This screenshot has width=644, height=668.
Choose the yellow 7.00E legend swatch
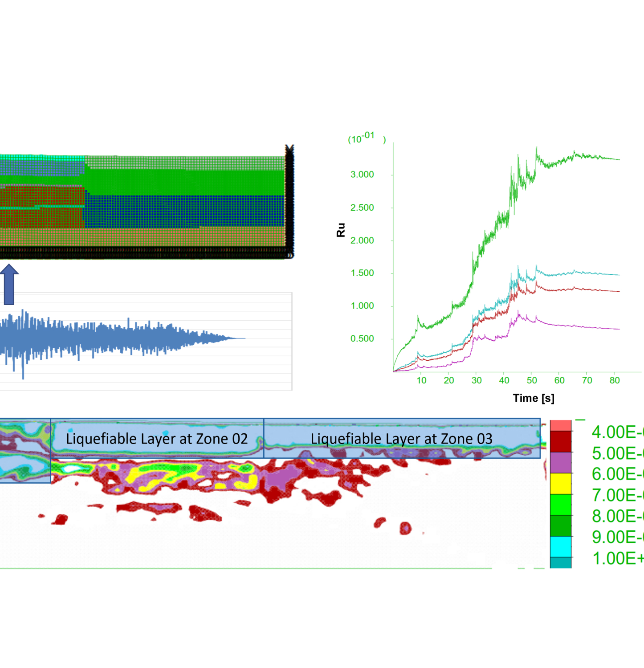pyautogui.click(x=560, y=483)
